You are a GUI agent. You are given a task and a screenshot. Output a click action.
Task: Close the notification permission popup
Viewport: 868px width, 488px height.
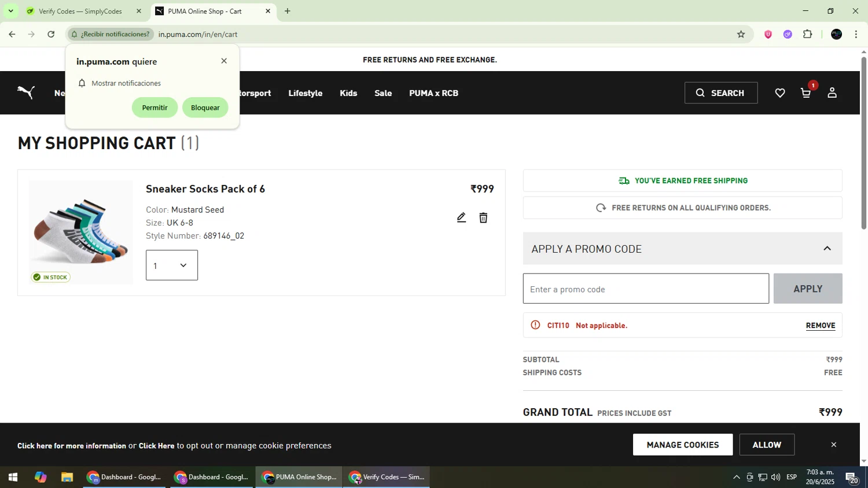click(224, 61)
